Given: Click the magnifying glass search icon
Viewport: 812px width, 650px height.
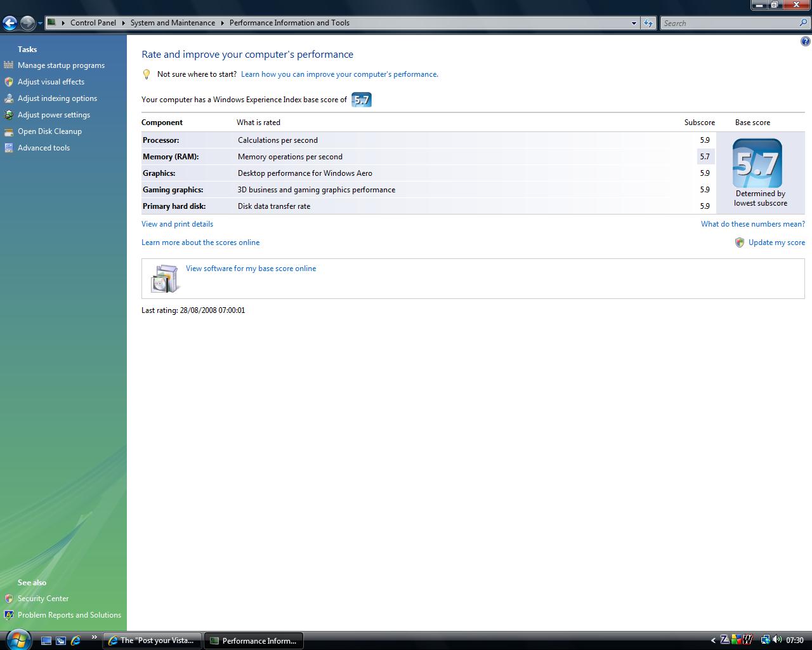Looking at the screenshot, I should (x=804, y=23).
